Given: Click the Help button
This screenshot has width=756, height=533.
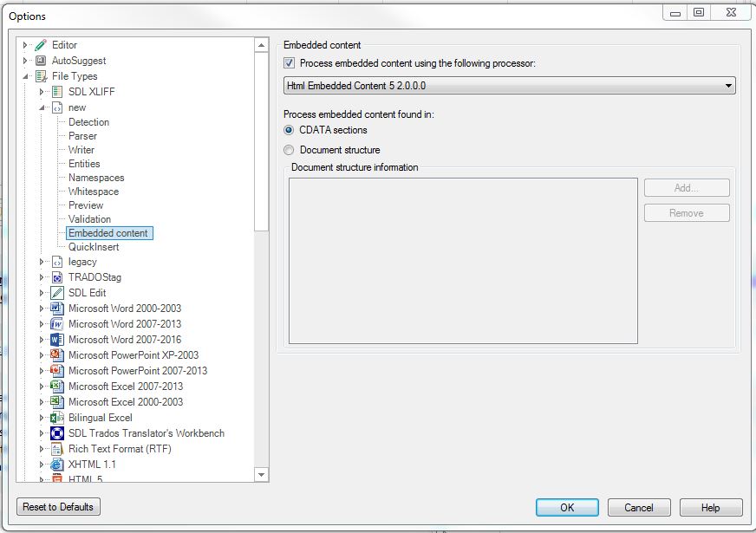Looking at the screenshot, I should (x=711, y=508).
